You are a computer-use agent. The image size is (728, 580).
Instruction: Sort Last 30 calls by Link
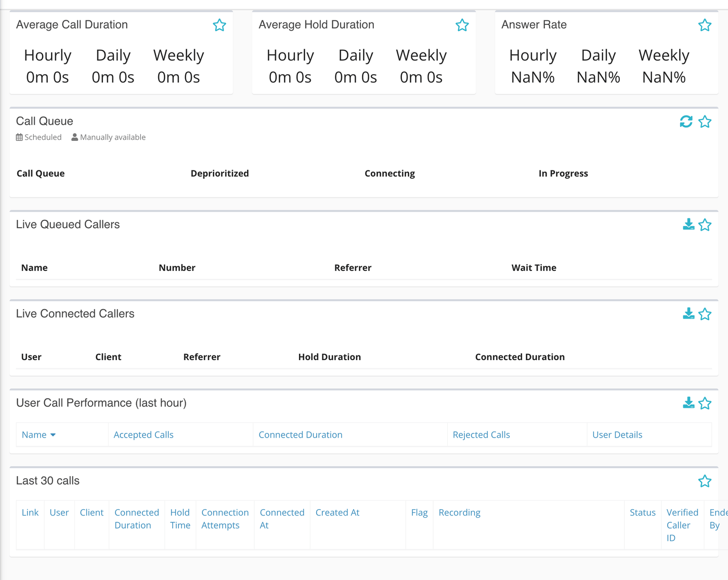click(x=30, y=512)
